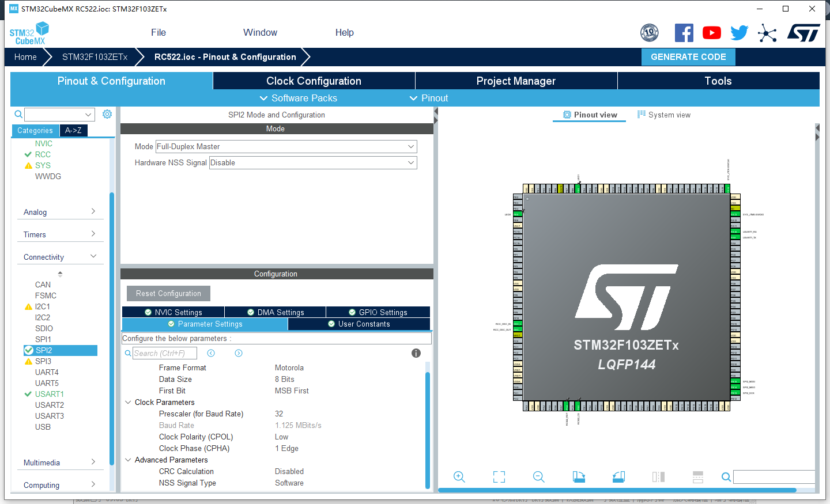This screenshot has height=504, width=830.
Task: Switch to System view
Action: point(663,115)
